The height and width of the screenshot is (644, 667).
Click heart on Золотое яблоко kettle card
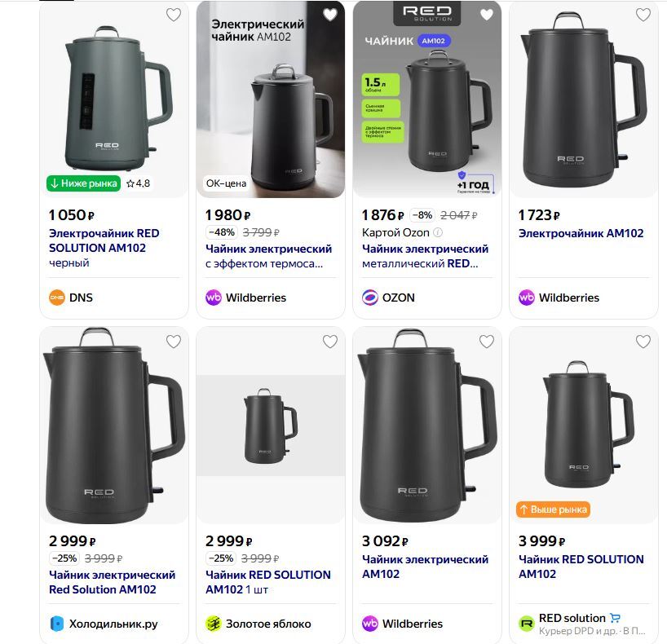[x=329, y=341]
